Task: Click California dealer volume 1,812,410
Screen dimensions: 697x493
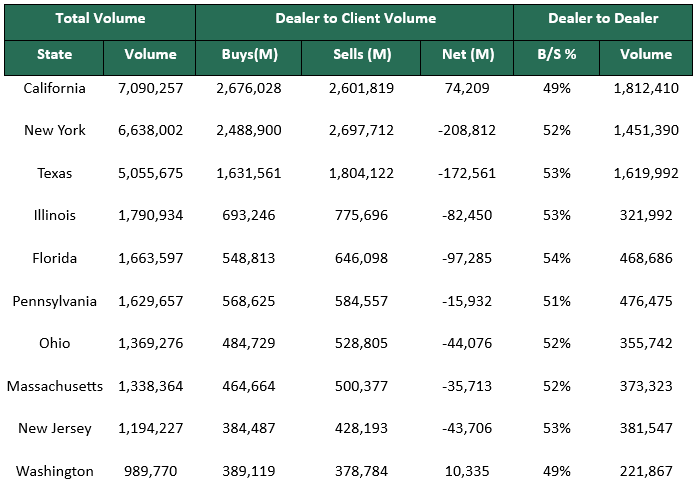Action: click(645, 88)
